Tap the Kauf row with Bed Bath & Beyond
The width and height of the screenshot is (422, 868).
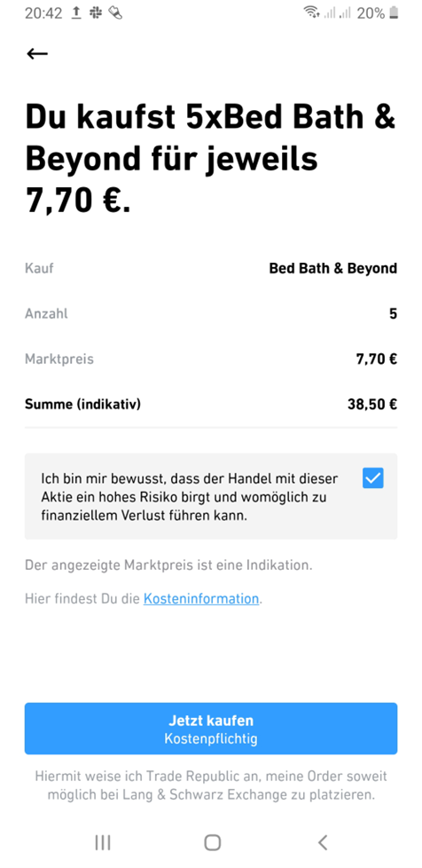point(211,269)
